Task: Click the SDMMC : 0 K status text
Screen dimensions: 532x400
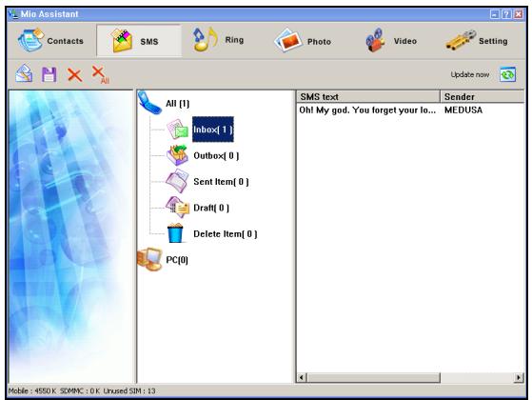Action: point(80,391)
